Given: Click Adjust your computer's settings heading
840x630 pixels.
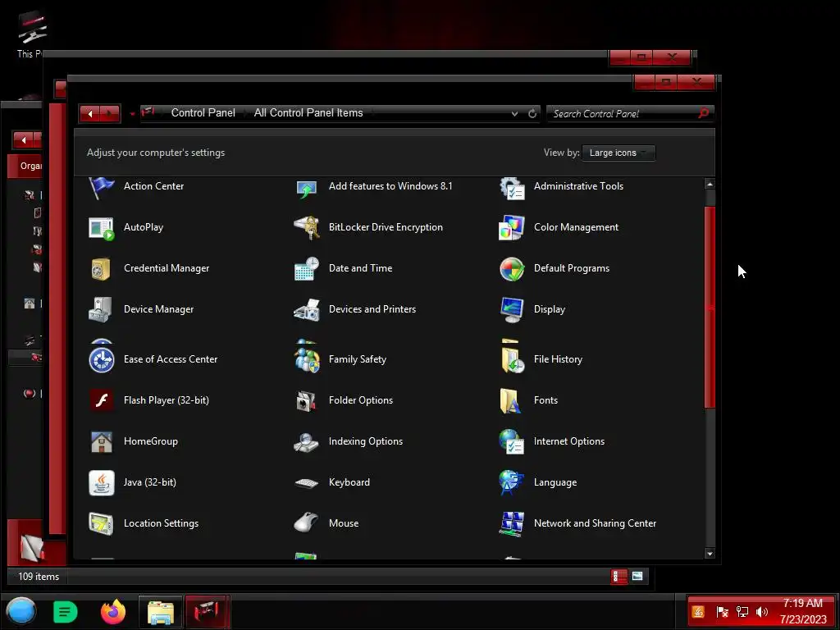Looking at the screenshot, I should [x=156, y=153].
